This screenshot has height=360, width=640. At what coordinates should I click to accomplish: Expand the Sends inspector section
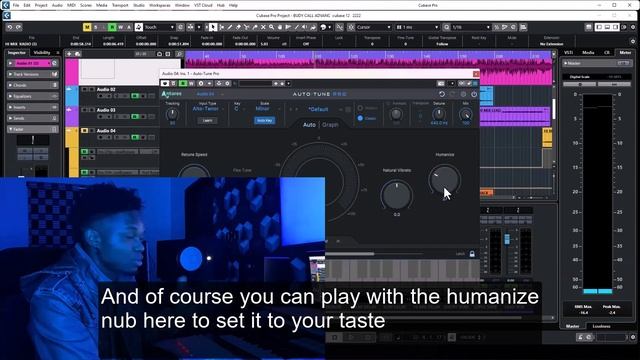[x=33, y=118]
